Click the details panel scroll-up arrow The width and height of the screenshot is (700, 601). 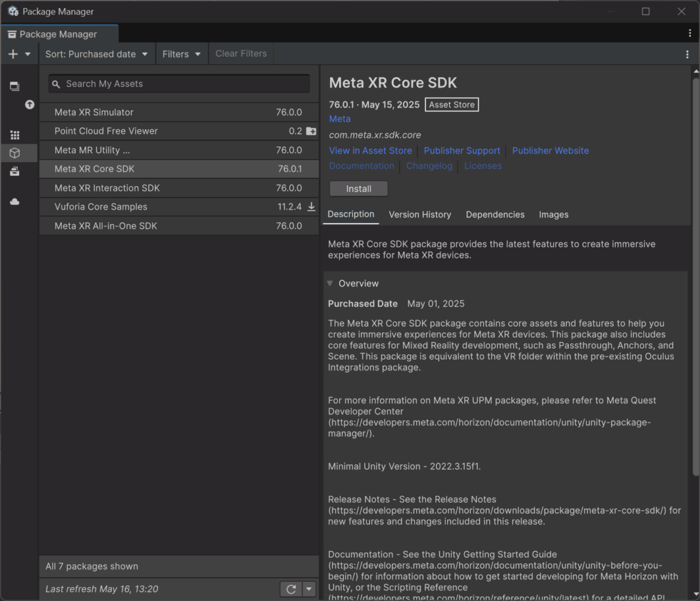(696, 71)
